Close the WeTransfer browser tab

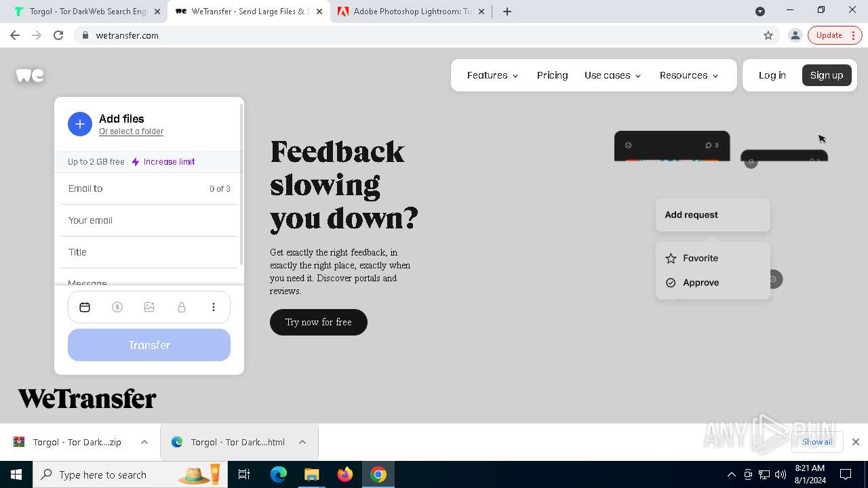click(x=319, y=12)
